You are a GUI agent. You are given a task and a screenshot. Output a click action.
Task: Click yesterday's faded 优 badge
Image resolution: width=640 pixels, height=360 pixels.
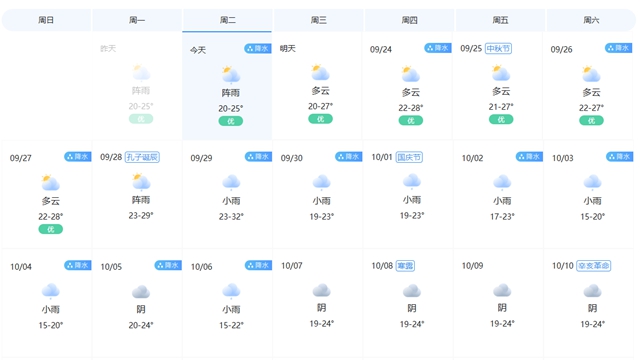point(141,119)
